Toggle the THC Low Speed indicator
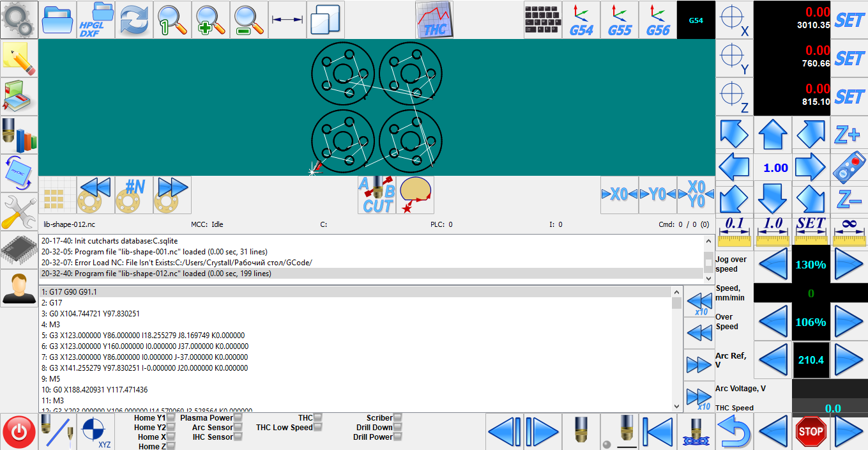Screen dimensions: 868x450 (318, 428)
